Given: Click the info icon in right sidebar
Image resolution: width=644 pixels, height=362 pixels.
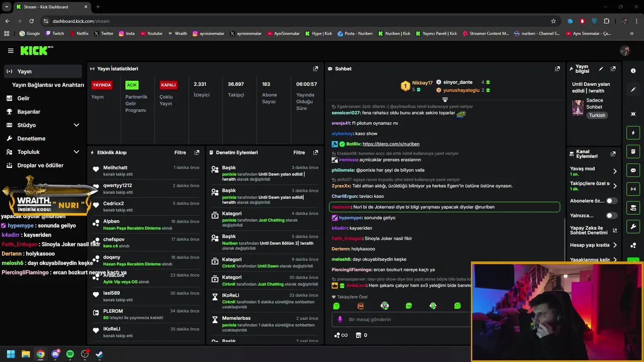Looking at the screenshot, I should click(x=633, y=71).
